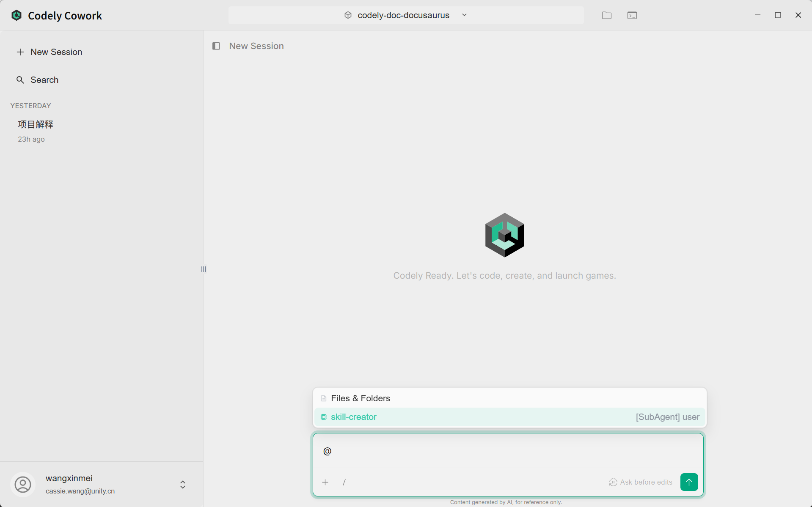Click the cube icon beside project name

pos(348,15)
